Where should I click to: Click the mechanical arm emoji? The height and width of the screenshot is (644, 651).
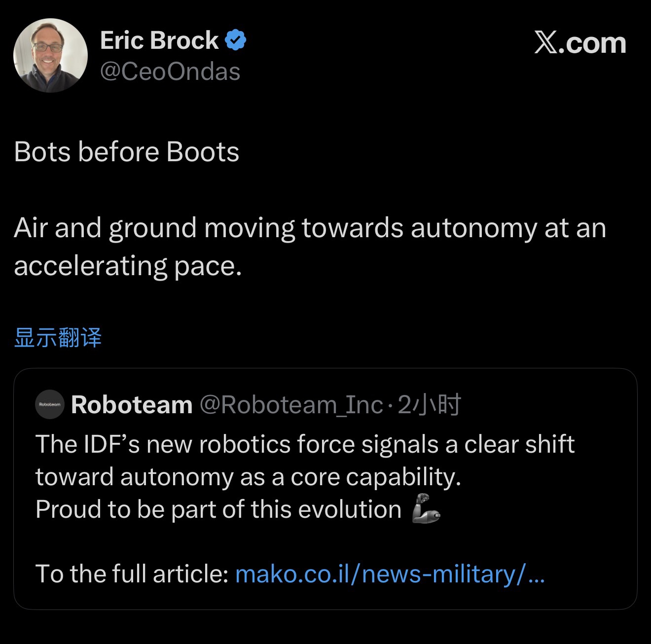(x=426, y=509)
